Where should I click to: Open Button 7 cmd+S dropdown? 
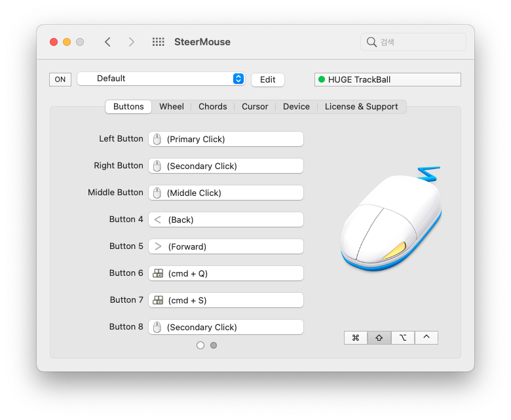[226, 300]
